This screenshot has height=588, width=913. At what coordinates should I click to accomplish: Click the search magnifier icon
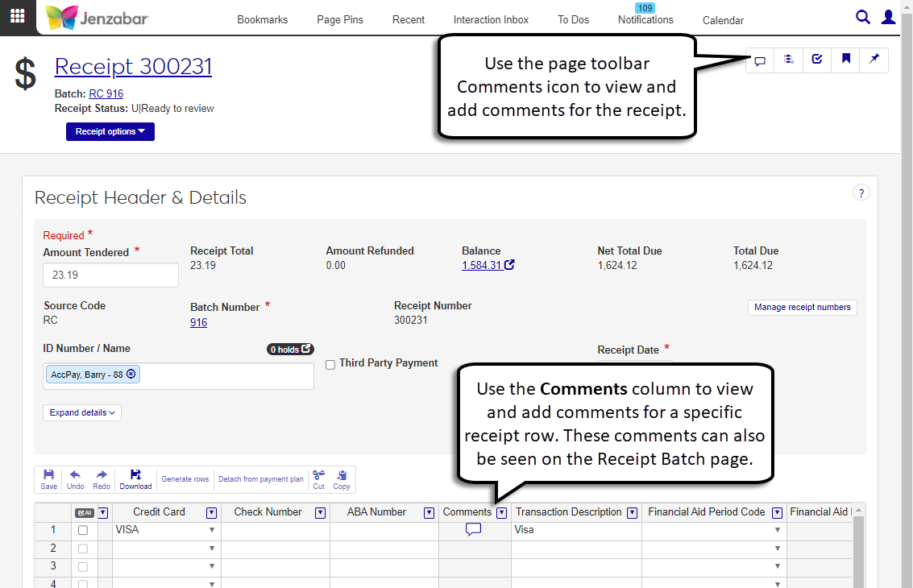[x=862, y=17]
